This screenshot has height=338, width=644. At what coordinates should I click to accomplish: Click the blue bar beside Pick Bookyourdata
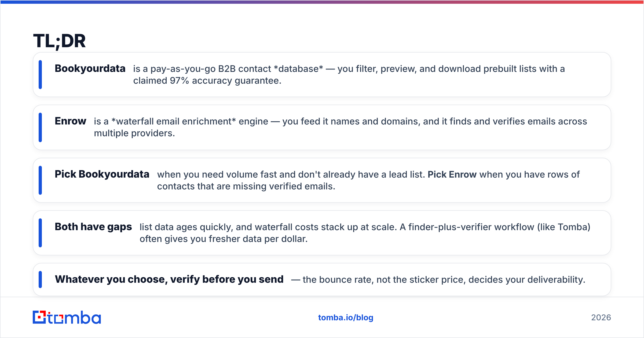[40, 180]
